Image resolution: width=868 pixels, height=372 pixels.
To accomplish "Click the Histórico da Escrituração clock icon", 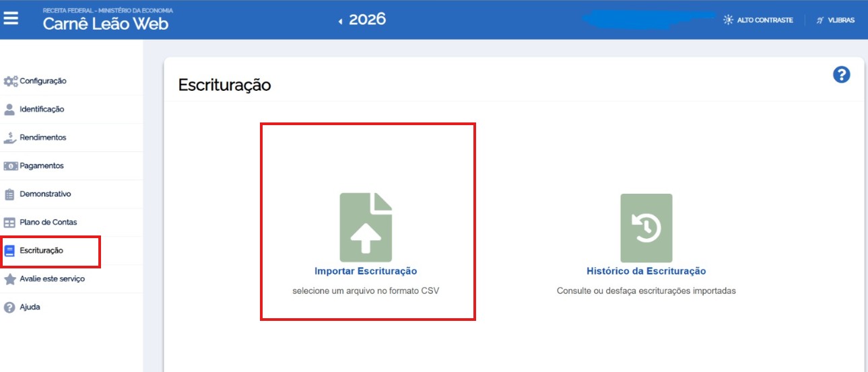I will [x=646, y=228].
